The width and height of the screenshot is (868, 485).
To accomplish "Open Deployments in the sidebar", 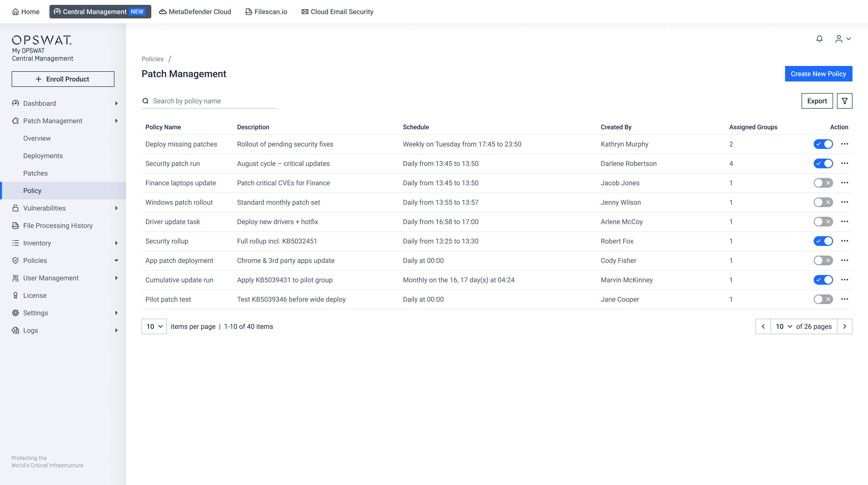I will 43,156.
